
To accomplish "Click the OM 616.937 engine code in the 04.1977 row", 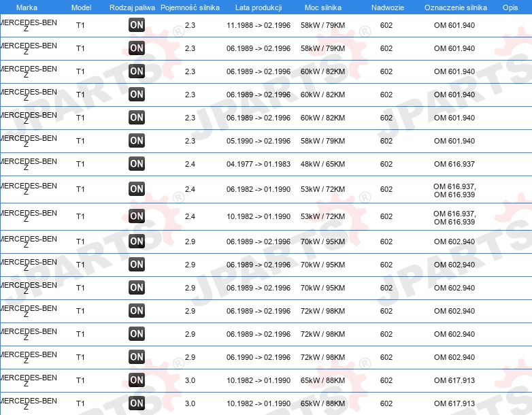I will pos(454,164).
